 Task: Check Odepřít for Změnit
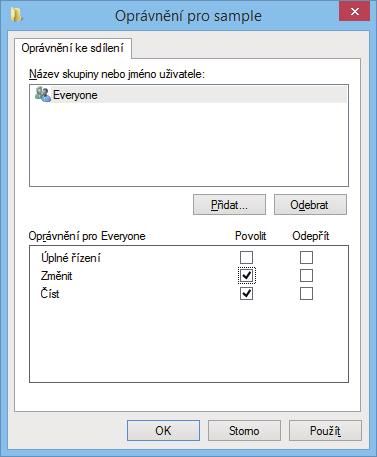tap(306, 275)
